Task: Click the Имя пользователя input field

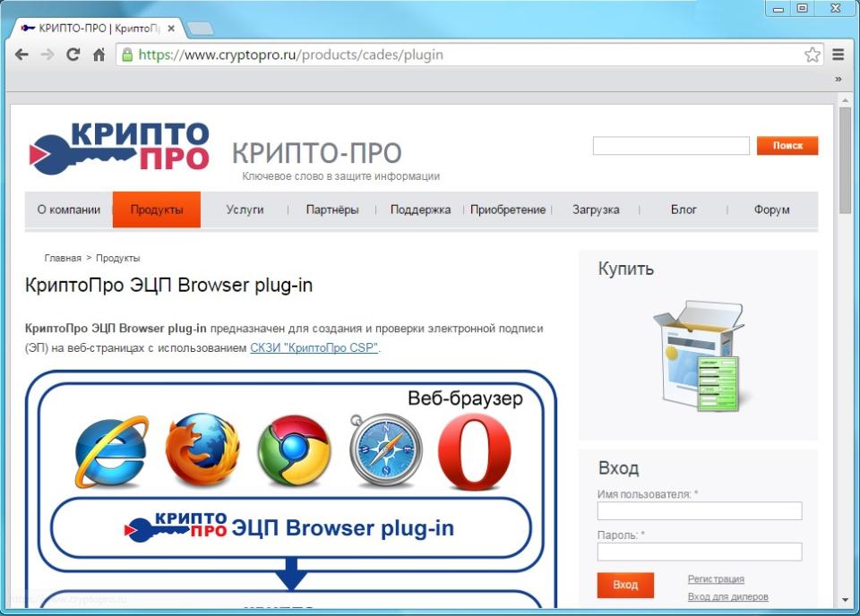Action: 700,510
